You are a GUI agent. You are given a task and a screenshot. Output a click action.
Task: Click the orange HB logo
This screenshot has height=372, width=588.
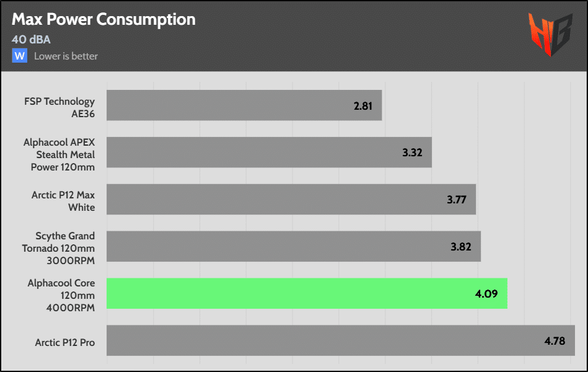pos(549,34)
